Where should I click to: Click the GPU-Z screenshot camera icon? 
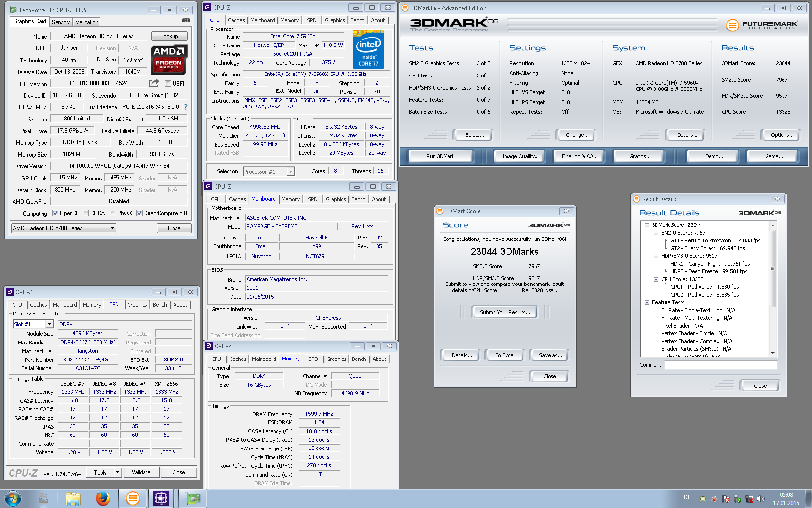(x=186, y=20)
